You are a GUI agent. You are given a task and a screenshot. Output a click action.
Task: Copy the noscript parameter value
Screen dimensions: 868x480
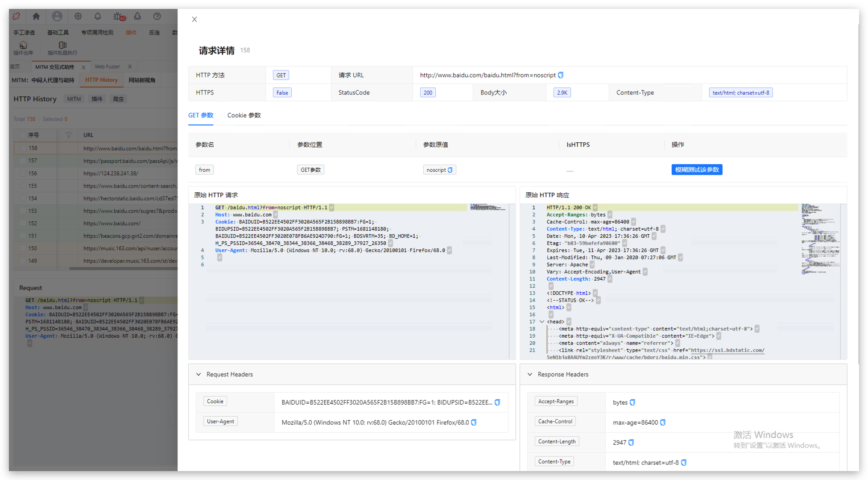pos(450,170)
